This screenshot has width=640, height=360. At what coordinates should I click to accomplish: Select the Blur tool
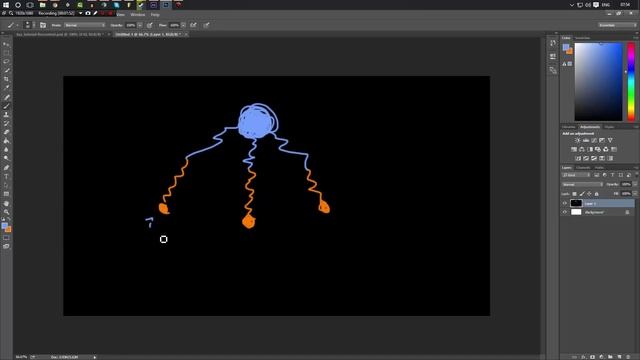6,149
